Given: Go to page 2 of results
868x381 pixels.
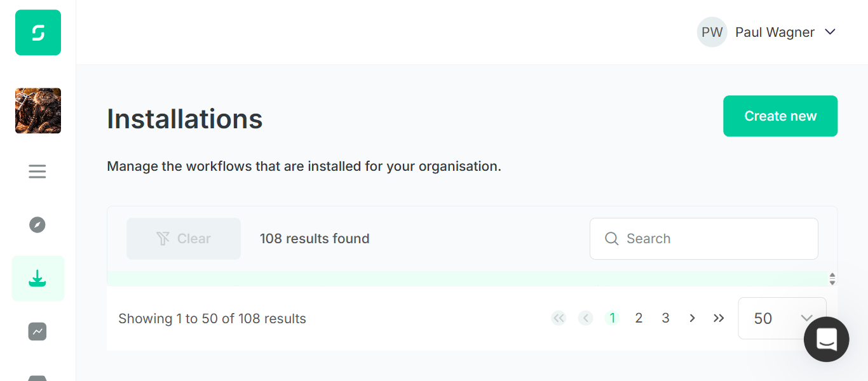Looking at the screenshot, I should tap(639, 318).
